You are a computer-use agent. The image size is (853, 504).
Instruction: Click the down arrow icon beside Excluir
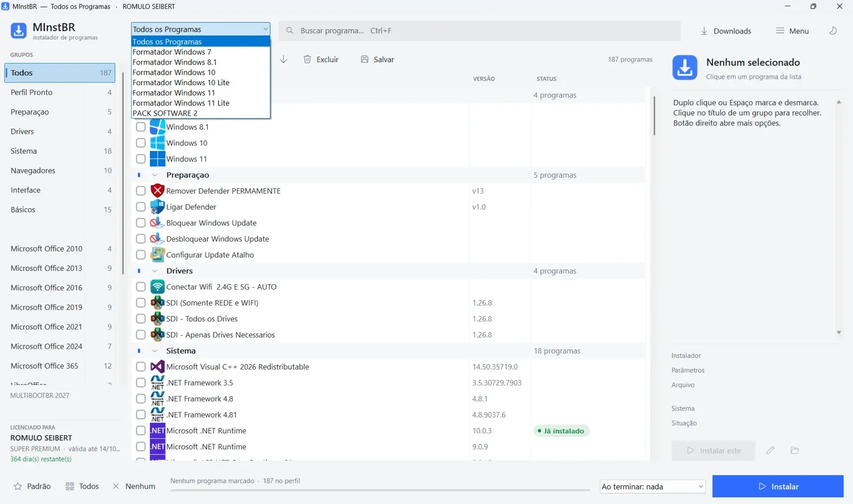click(x=284, y=59)
